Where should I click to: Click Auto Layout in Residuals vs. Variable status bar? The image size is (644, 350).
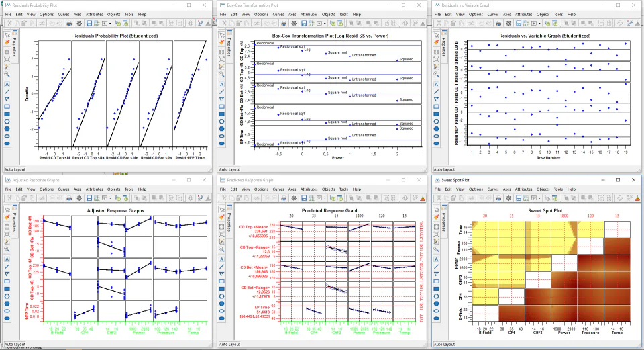click(444, 169)
